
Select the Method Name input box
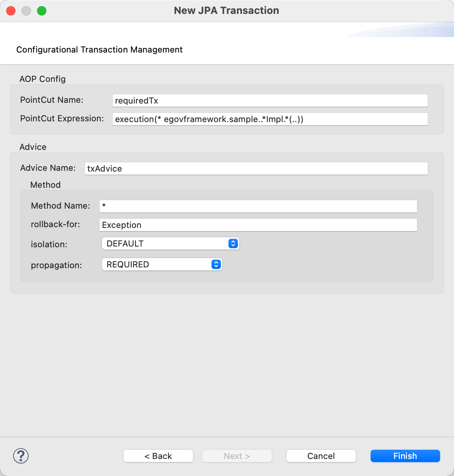pos(258,206)
